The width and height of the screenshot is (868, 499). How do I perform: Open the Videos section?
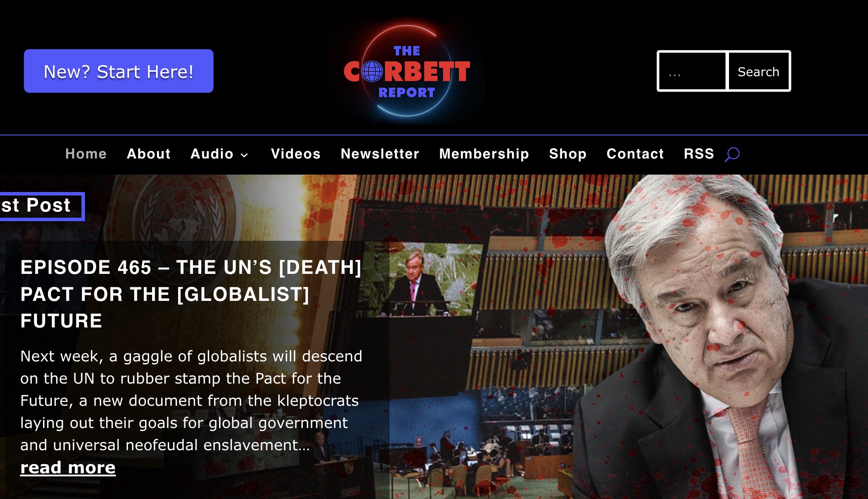pyautogui.click(x=295, y=154)
